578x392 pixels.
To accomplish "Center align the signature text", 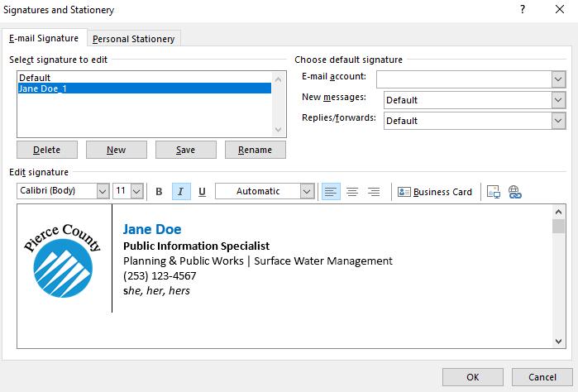I will (x=352, y=191).
